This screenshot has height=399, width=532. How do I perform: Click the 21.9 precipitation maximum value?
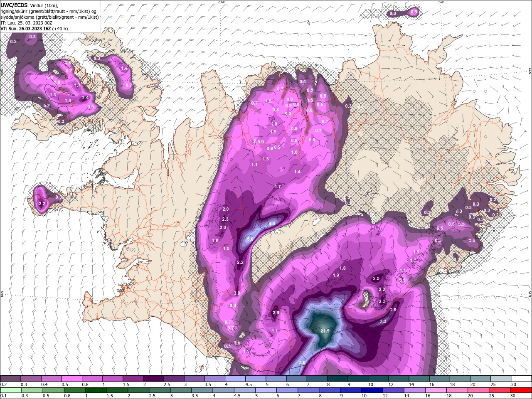[x=325, y=331]
